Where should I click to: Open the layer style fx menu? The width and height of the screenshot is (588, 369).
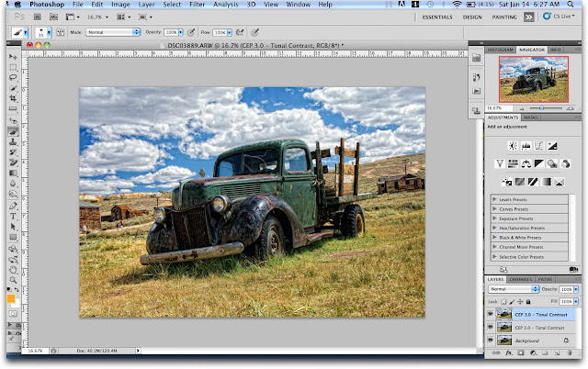[x=508, y=352]
